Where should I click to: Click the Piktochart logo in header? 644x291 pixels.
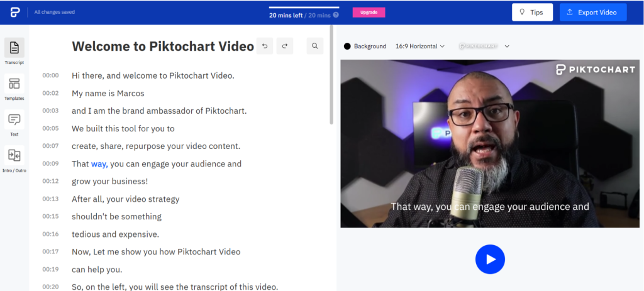[x=15, y=13]
